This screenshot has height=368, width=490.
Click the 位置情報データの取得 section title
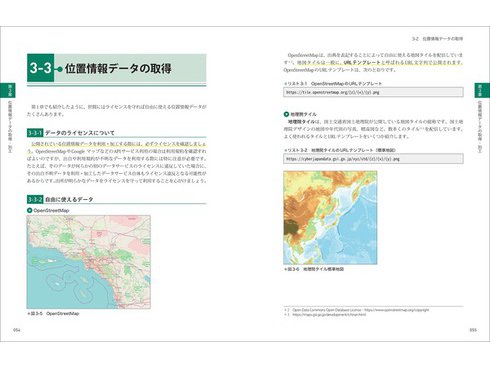click(118, 68)
